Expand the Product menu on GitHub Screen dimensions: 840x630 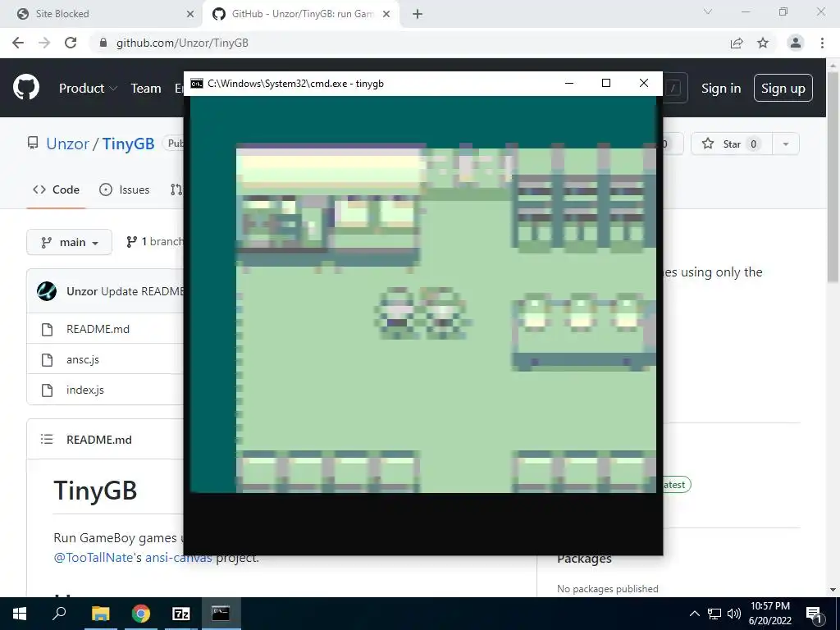pyautogui.click(x=88, y=88)
